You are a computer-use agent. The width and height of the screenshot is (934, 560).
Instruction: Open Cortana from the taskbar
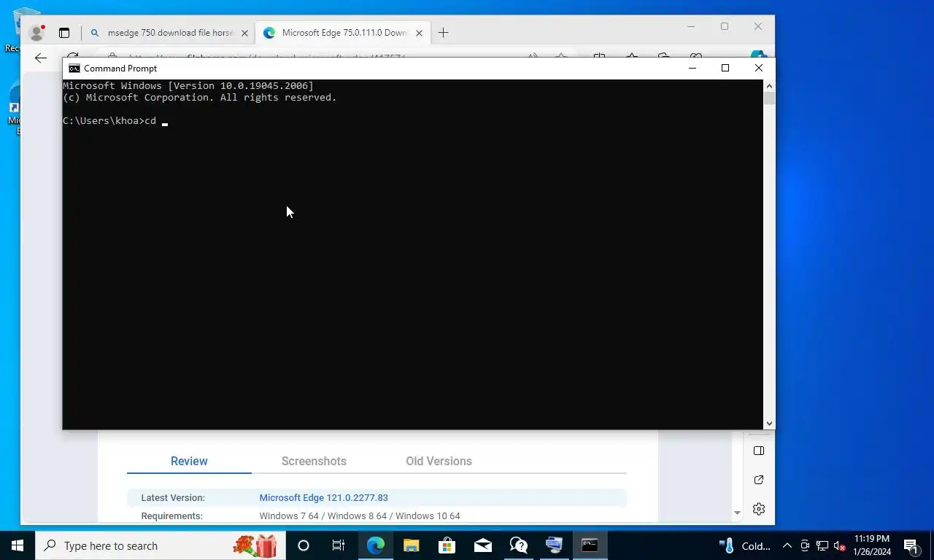pos(304,545)
